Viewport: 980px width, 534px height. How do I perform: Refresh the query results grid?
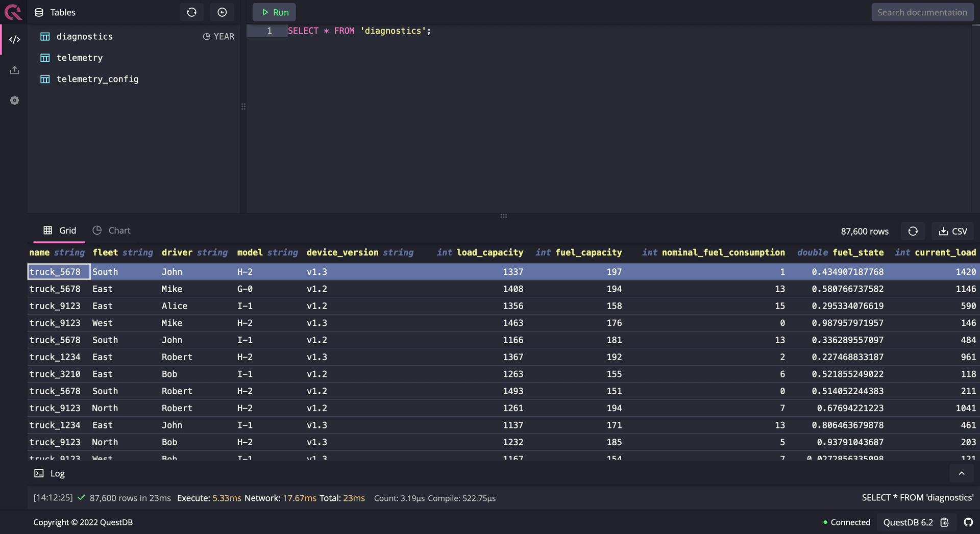[x=913, y=231]
